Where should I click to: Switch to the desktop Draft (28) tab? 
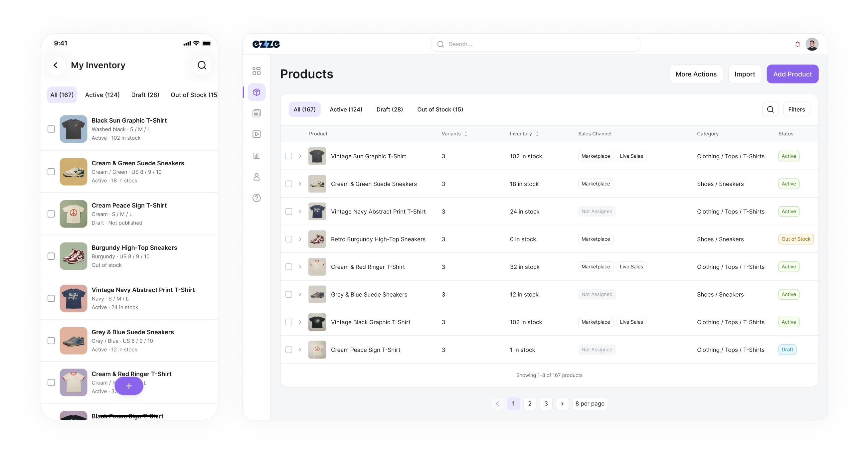(x=390, y=109)
